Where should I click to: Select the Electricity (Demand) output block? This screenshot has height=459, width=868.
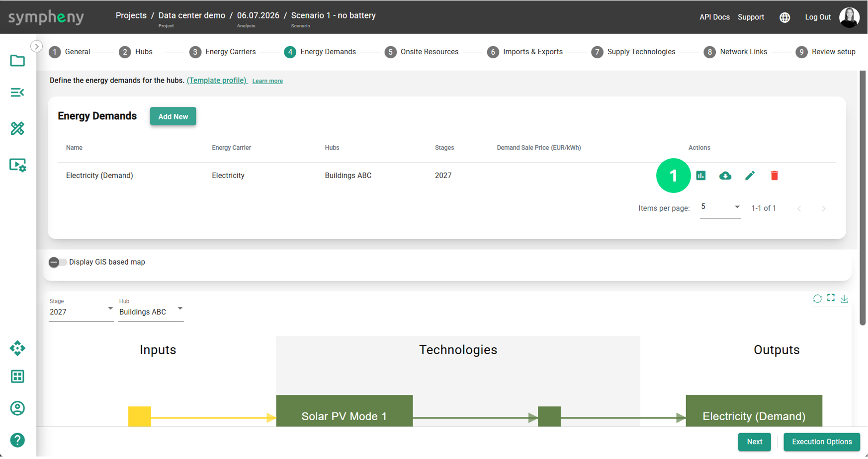point(754,412)
